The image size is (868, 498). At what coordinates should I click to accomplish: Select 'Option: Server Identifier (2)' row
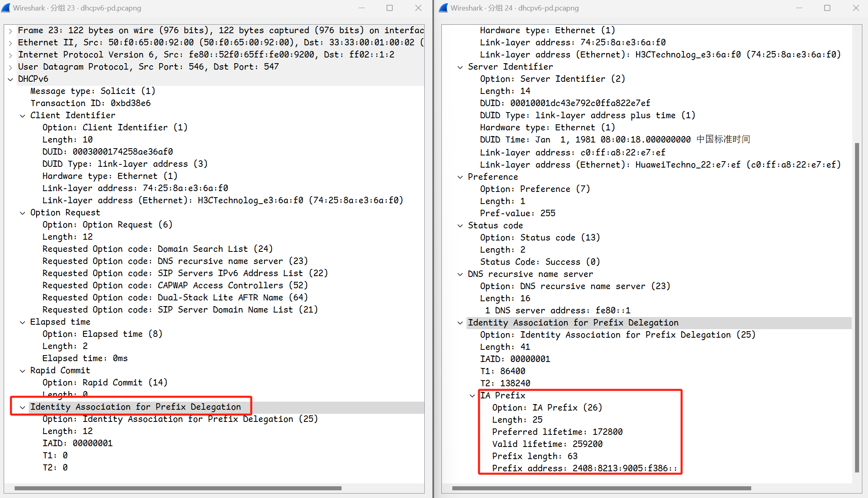point(553,79)
